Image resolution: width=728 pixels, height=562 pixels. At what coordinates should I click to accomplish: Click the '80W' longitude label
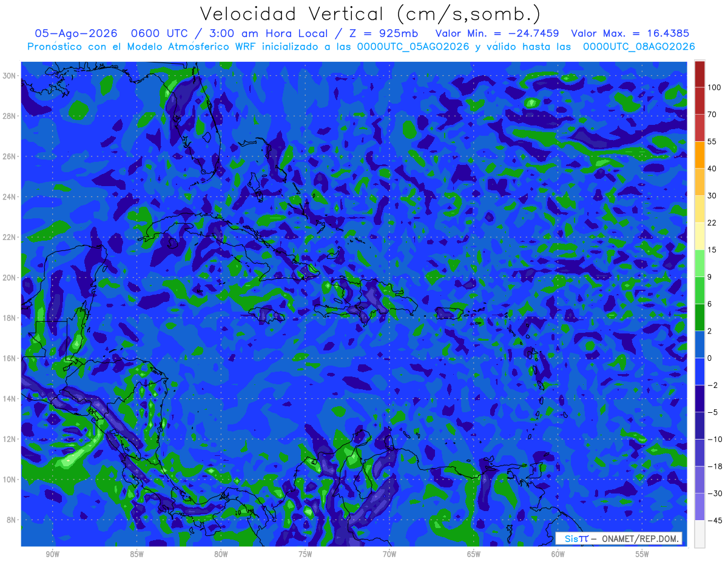pos(221,554)
